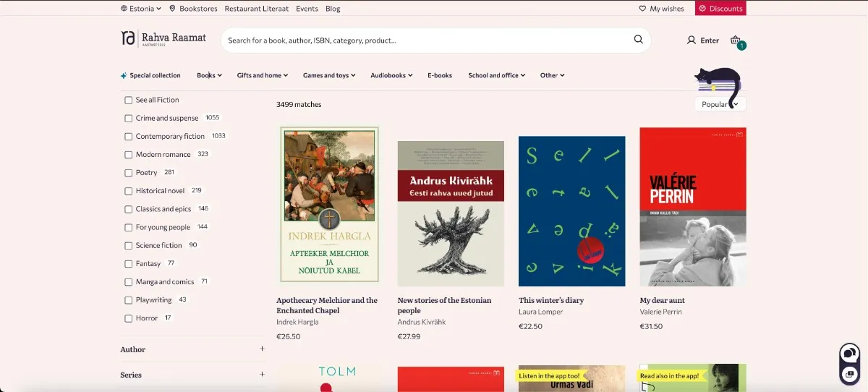The height and width of the screenshot is (392, 868).
Task: Open Valérie Perrin My dear aunt cover
Action: [x=693, y=207]
